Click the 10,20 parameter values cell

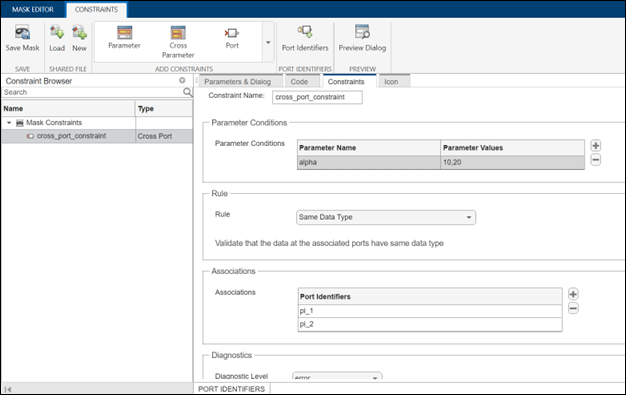click(x=513, y=162)
